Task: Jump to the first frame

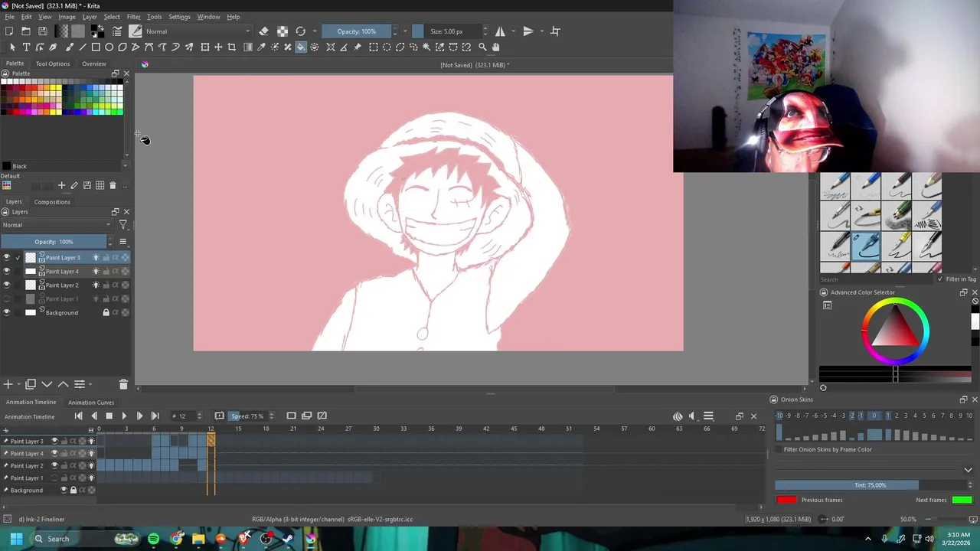Action: tap(78, 416)
